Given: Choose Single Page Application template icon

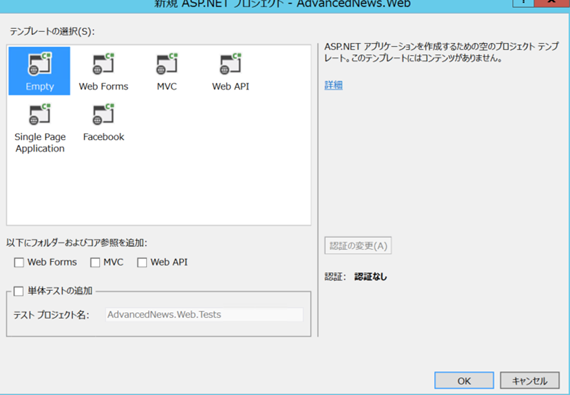Looking at the screenshot, I should [x=40, y=115].
